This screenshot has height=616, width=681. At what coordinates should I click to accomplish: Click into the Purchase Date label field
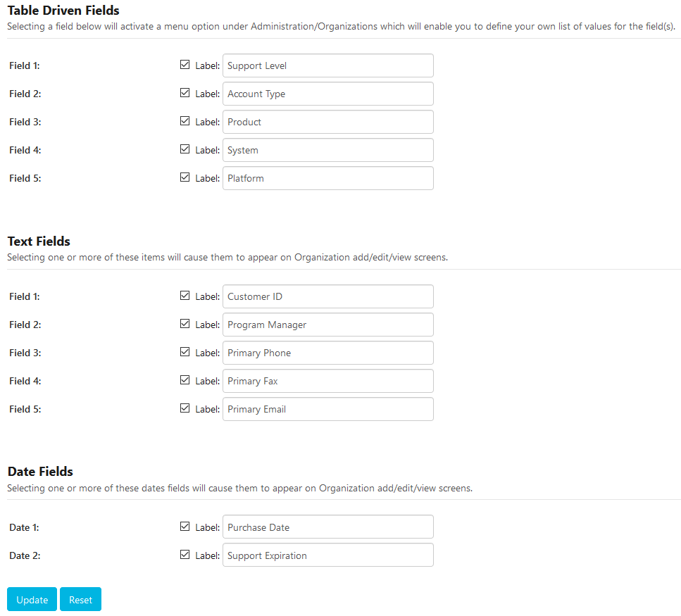pyautogui.click(x=327, y=527)
